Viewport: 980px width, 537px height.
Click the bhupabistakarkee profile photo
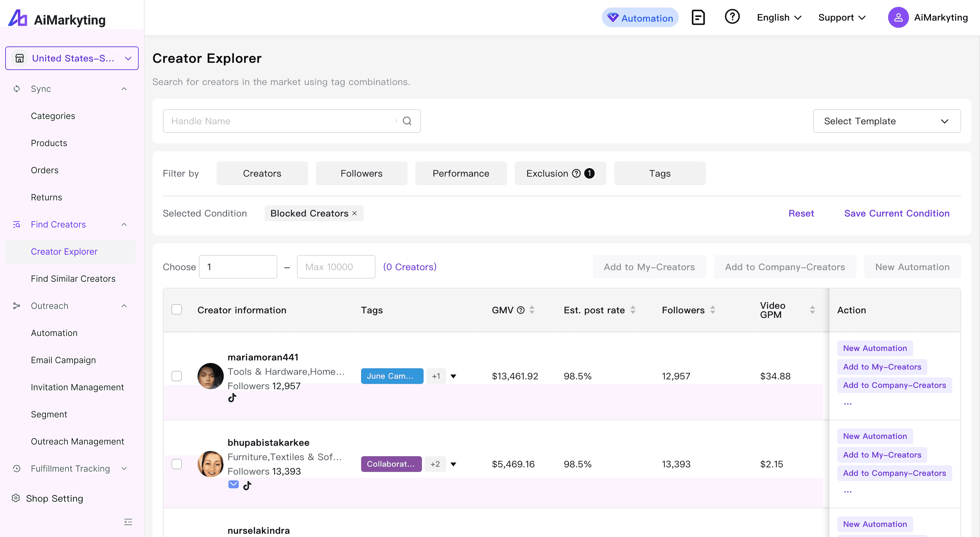[x=210, y=464]
